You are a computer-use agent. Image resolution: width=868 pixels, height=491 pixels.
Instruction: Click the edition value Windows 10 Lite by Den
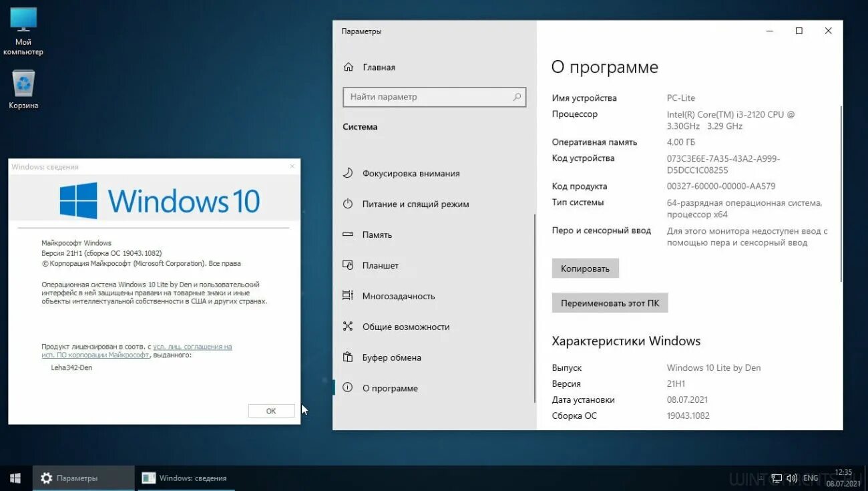(714, 368)
